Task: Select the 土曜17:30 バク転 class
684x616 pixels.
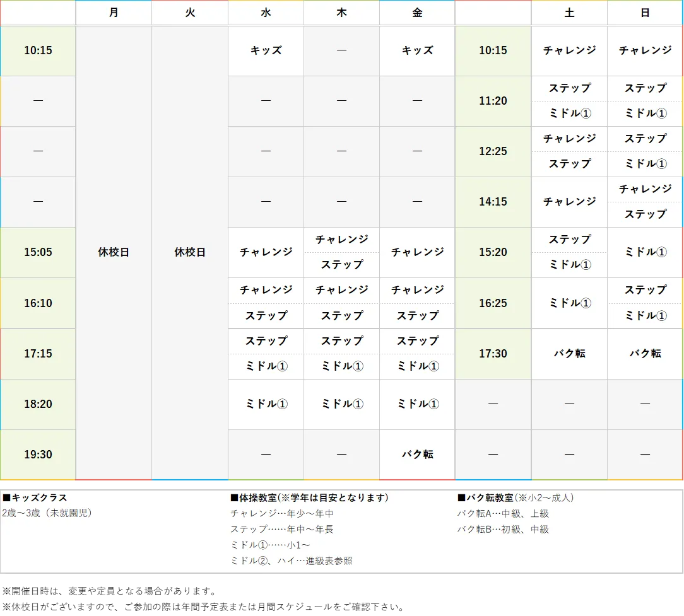Action: click(x=569, y=354)
